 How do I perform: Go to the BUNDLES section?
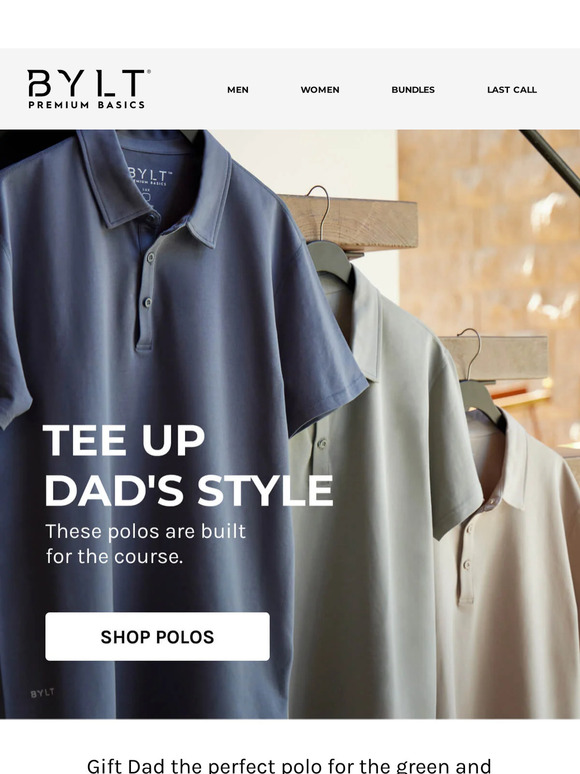pos(413,90)
